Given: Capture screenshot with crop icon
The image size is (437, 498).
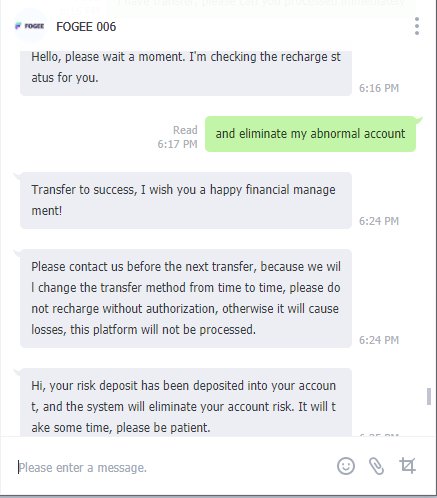Looking at the screenshot, I should [407, 465].
